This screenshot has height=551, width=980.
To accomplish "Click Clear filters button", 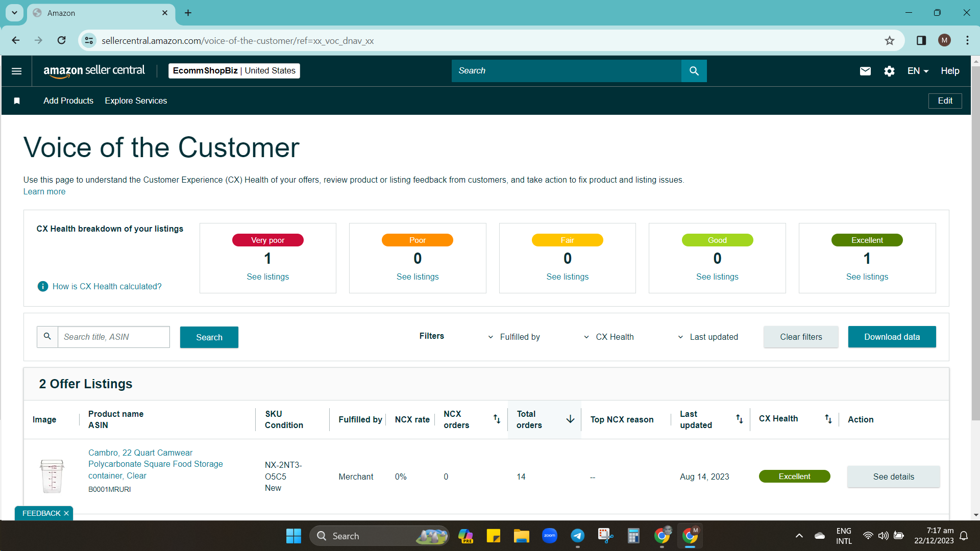I will pos(801,337).
